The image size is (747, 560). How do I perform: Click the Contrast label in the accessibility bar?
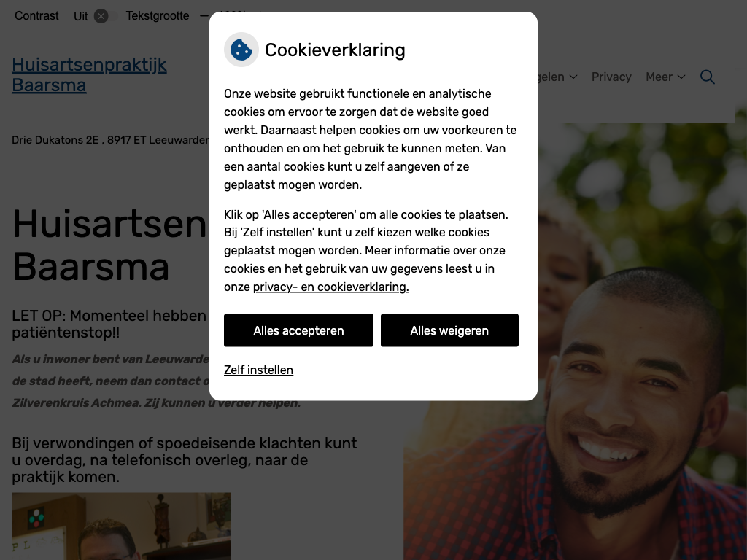(36, 16)
